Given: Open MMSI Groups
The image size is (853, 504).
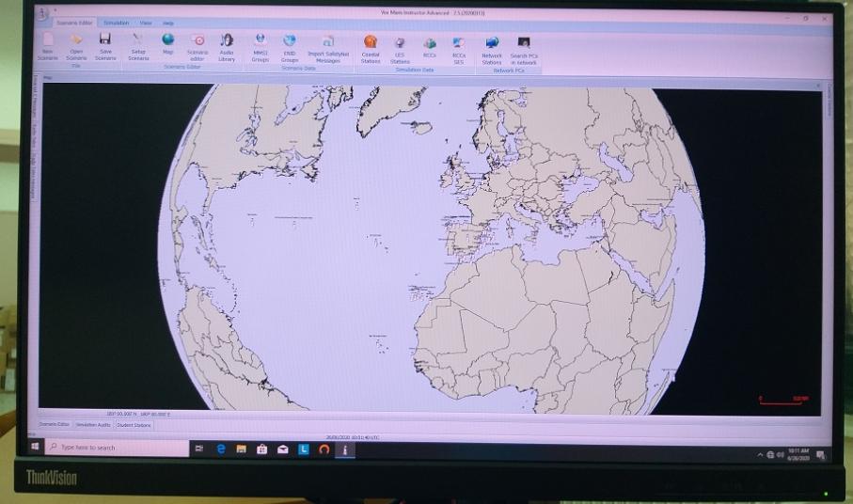Looking at the screenshot, I should pyautogui.click(x=260, y=41).
